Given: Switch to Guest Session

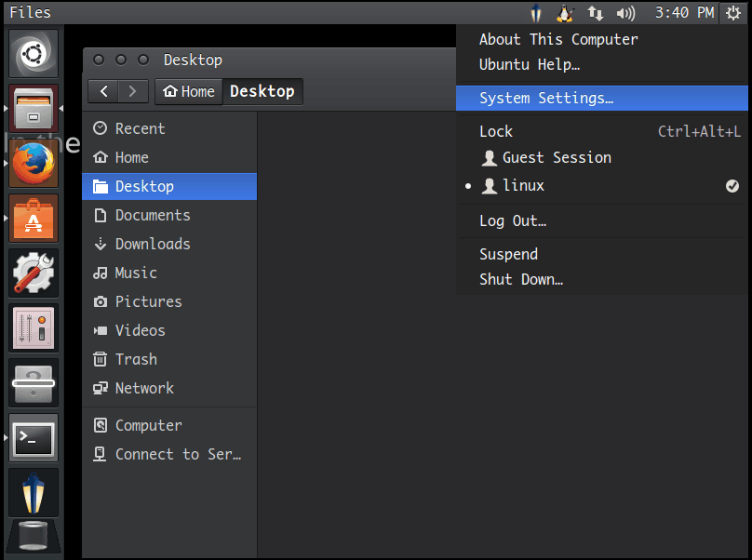Looking at the screenshot, I should [556, 158].
